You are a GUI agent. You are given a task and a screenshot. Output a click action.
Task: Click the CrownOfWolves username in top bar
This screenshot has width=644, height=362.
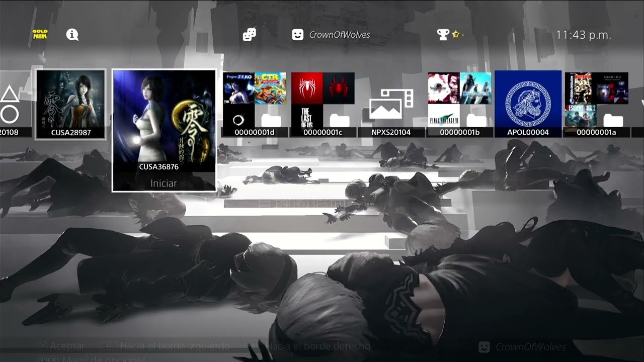(x=340, y=35)
